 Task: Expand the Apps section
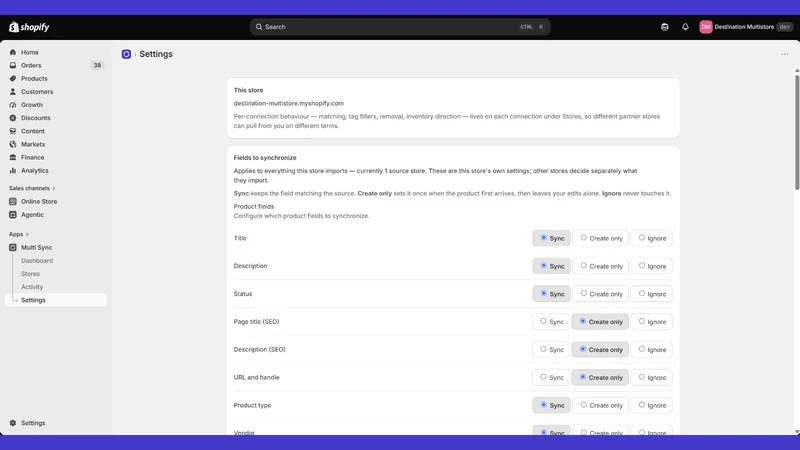pyautogui.click(x=19, y=234)
